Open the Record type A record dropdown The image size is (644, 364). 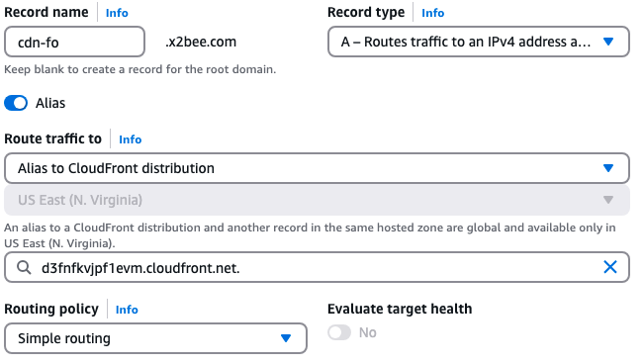[x=479, y=42]
